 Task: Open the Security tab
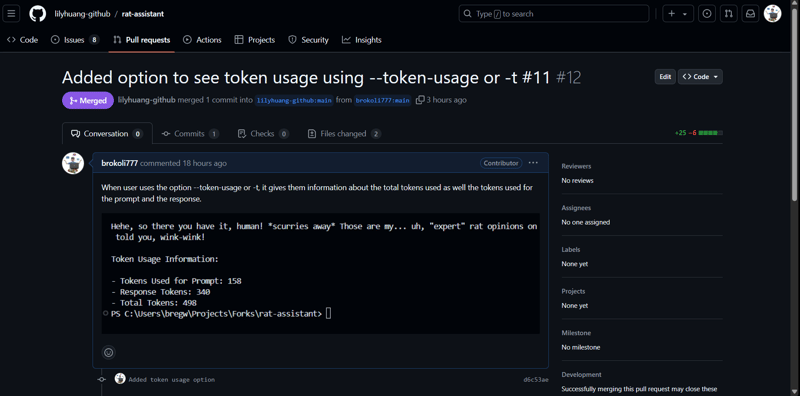point(308,40)
